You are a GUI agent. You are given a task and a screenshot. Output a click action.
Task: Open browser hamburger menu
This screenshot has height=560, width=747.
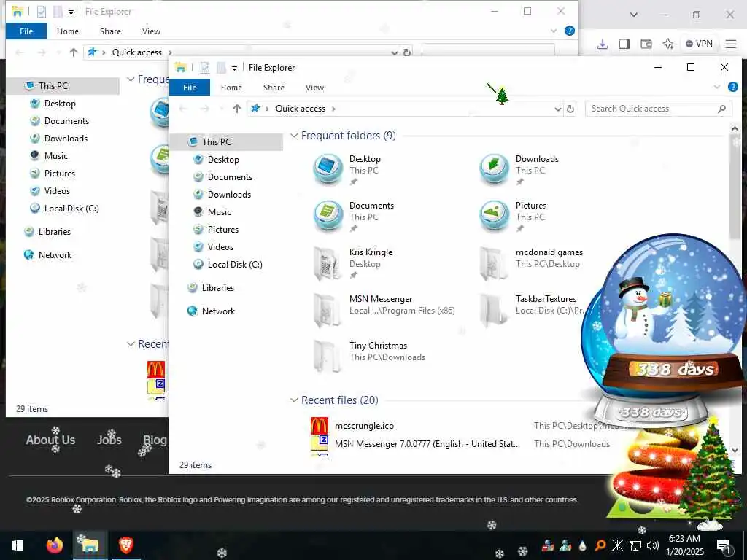click(731, 44)
